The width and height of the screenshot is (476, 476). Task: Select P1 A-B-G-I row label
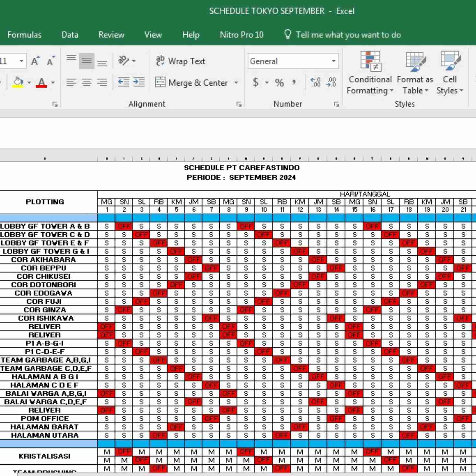(x=45, y=343)
